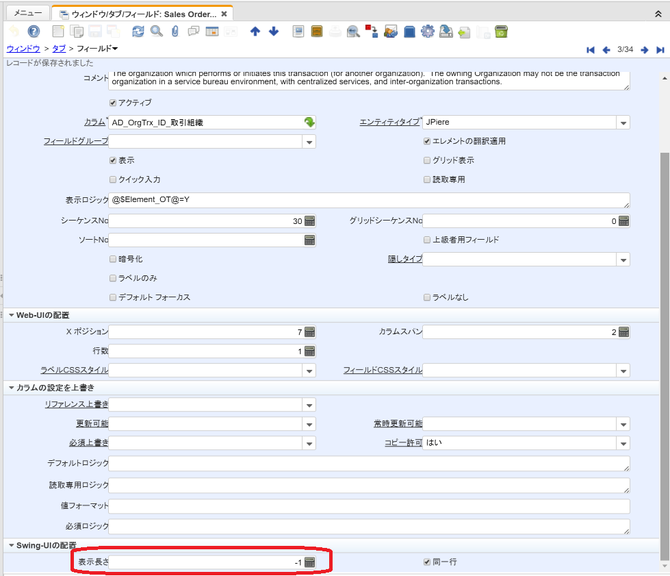
Task: Open the 必須上書き dropdown
Action: pyautogui.click(x=309, y=444)
